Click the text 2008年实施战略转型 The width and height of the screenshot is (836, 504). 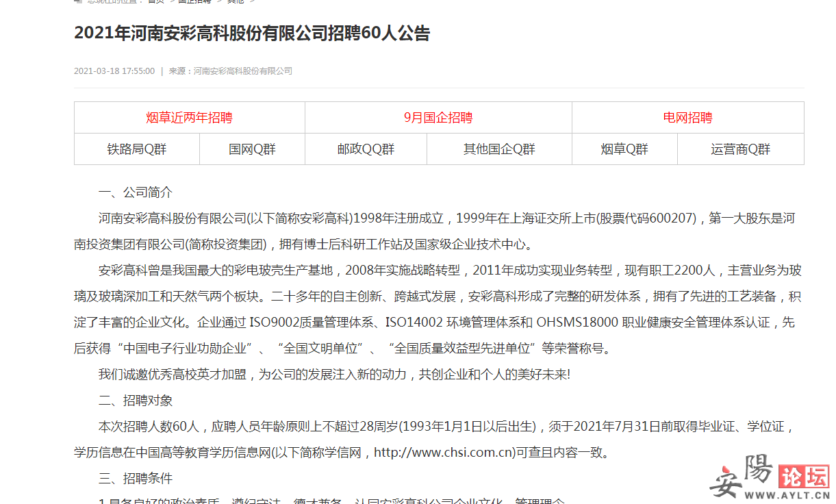(x=403, y=270)
